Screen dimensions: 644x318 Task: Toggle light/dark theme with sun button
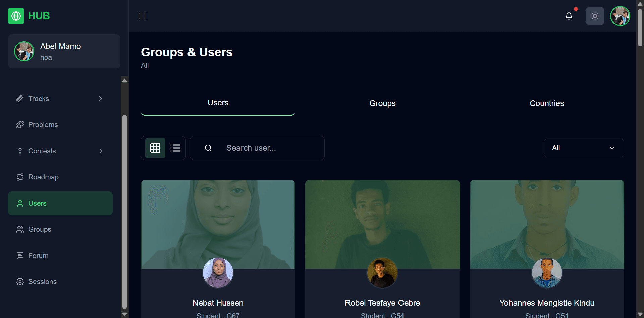click(595, 16)
